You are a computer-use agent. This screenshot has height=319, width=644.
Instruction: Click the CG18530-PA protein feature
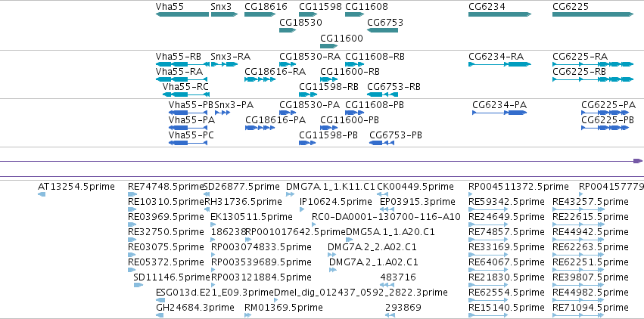(288, 113)
